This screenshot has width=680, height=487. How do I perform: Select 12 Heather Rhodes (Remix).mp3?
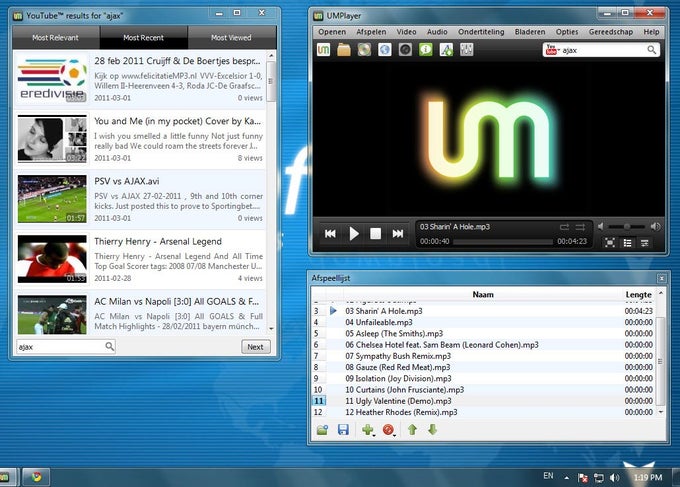click(483, 412)
